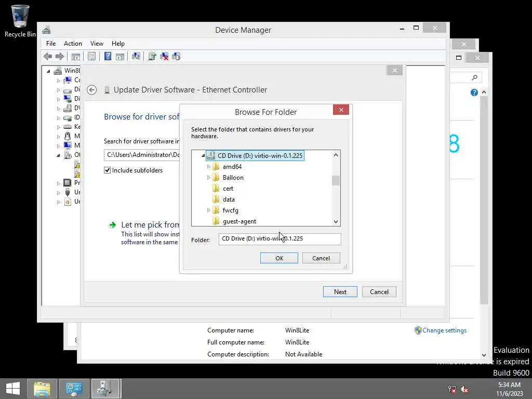Click the Device Manager taskbar item
Screen dimensions: 532x399
(105, 389)
